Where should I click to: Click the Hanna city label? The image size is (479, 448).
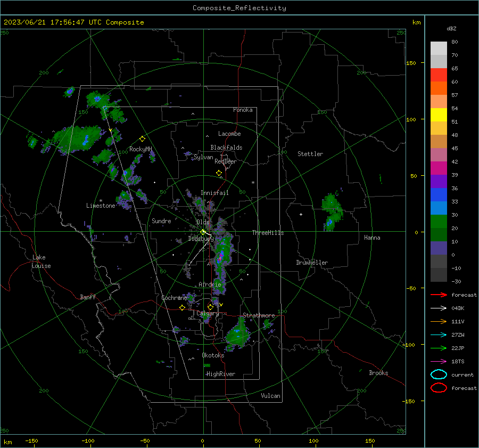pyautogui.click(x=372, y=238)
